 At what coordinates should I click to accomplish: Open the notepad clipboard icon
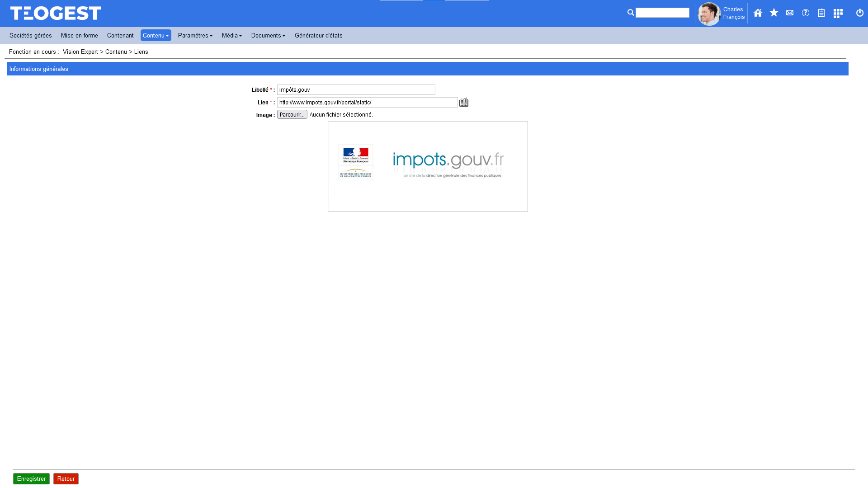point(821,13)
